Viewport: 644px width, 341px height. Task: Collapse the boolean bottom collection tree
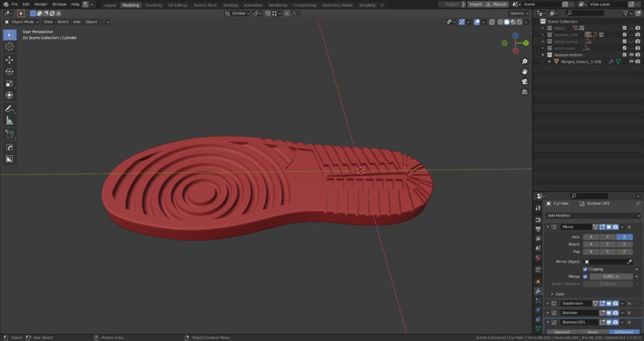coord(543,55)
